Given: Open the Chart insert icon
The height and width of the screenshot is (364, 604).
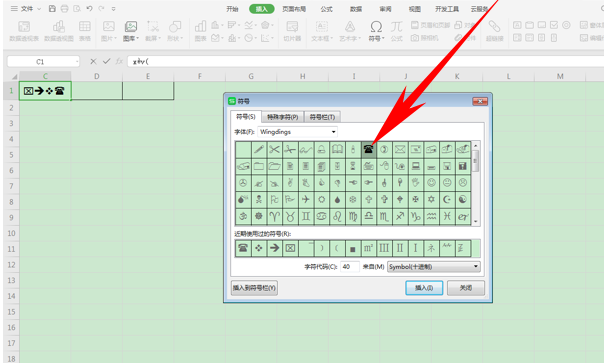Looking at the screenshot, I should pos(200,31).
